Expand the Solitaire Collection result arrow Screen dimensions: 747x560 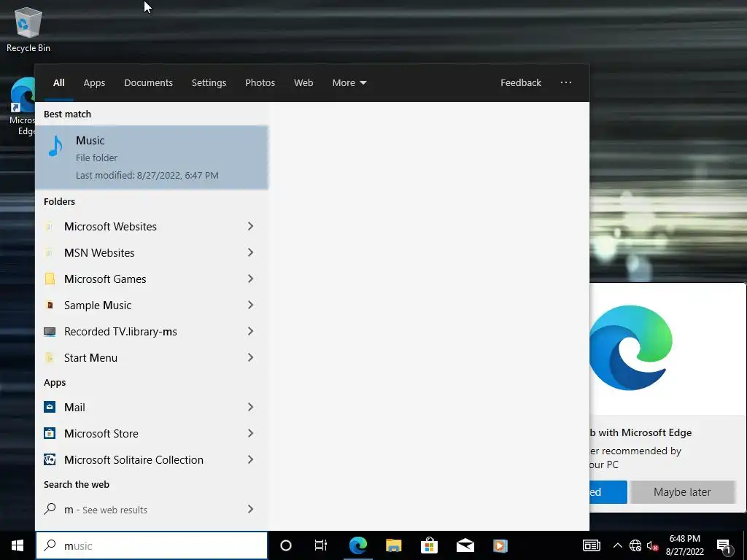click(251, 459)
